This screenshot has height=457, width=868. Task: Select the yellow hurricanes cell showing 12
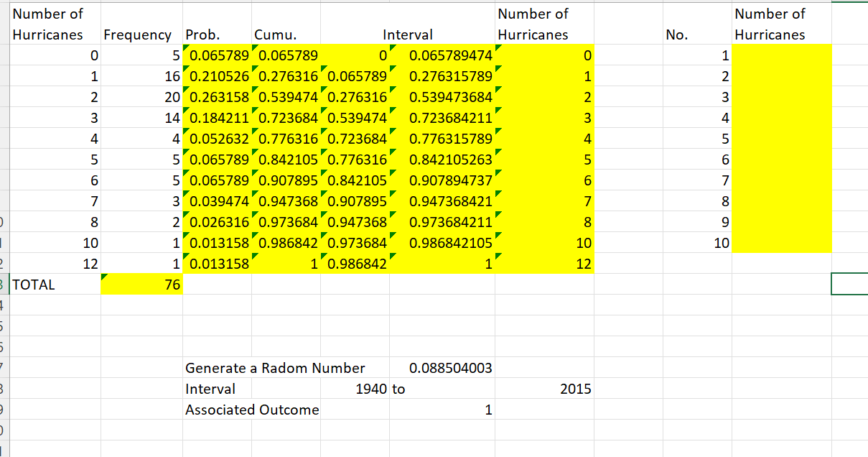coord(544,264)
